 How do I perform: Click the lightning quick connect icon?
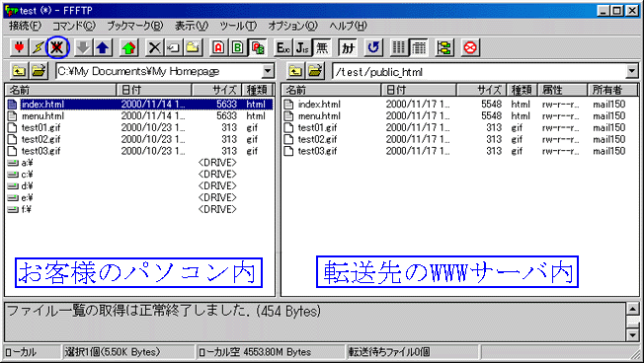[x=38, y=48]
